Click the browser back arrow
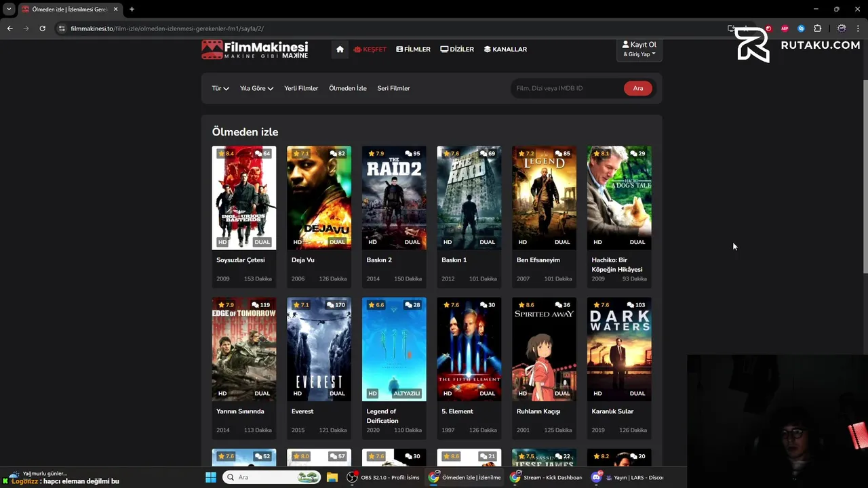The width and height of the screenshot is (868, 488). (x=9, y=28)
